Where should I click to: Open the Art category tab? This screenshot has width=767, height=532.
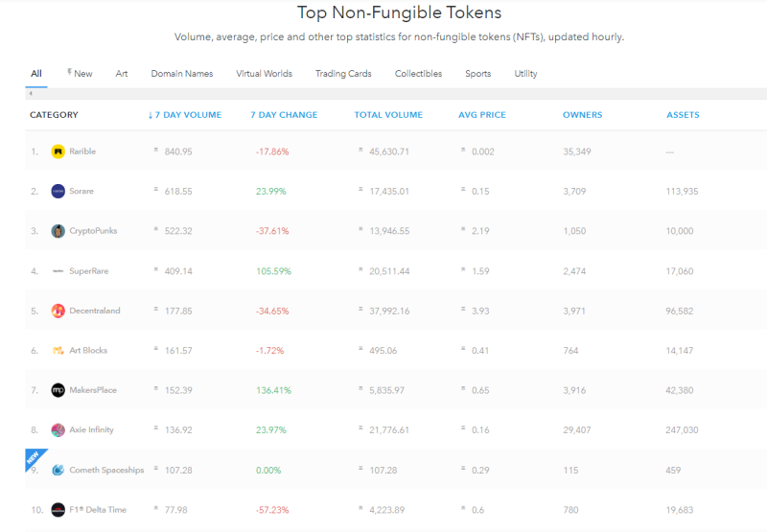tap(122, 74)
